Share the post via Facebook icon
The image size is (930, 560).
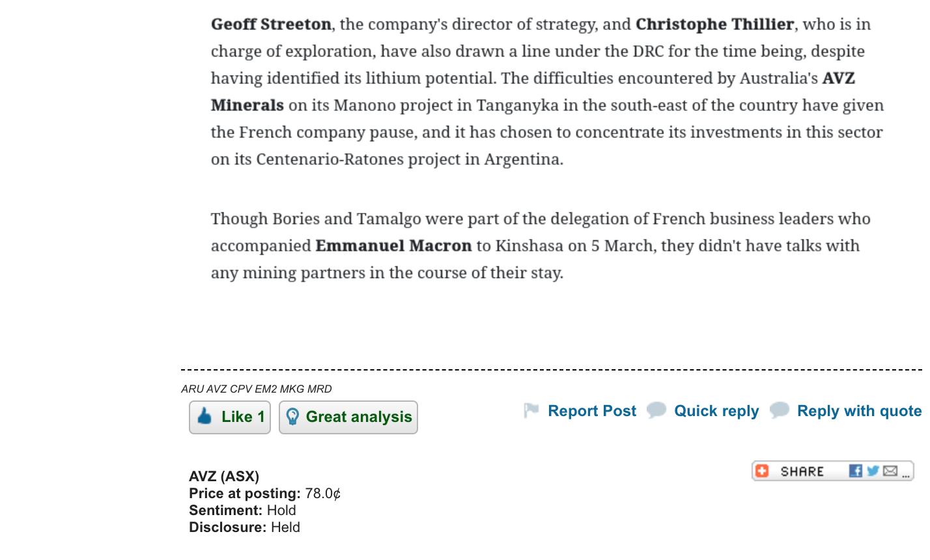(x=856, y=471)
